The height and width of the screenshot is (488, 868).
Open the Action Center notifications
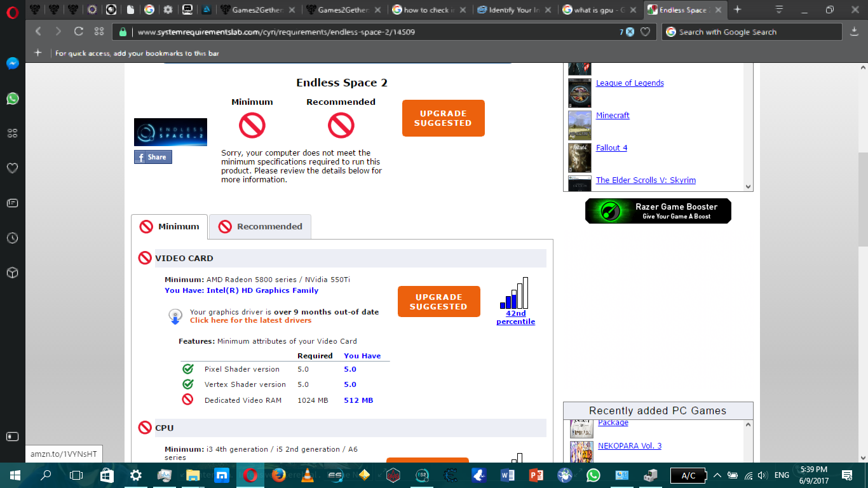847,475
